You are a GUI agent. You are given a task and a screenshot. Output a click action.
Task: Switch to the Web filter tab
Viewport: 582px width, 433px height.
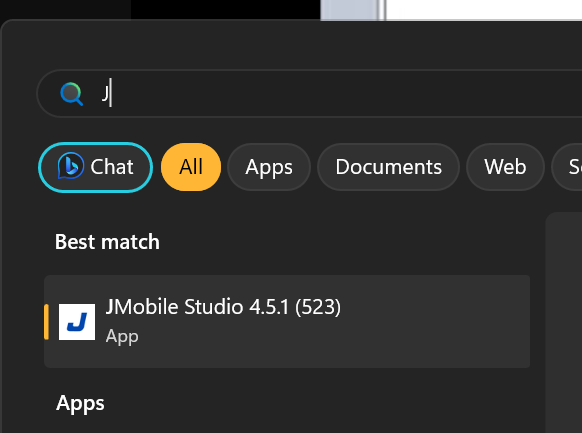coord(505,167)
